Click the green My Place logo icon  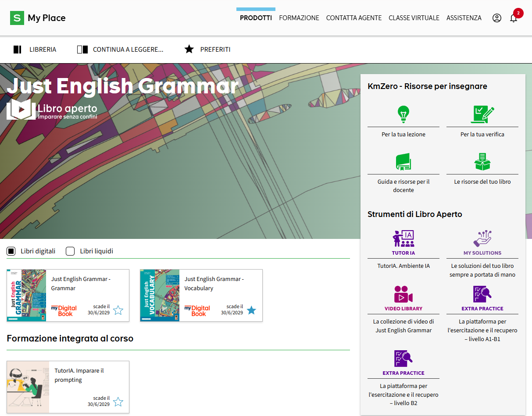pyautogui.click(x=17, y=18)
